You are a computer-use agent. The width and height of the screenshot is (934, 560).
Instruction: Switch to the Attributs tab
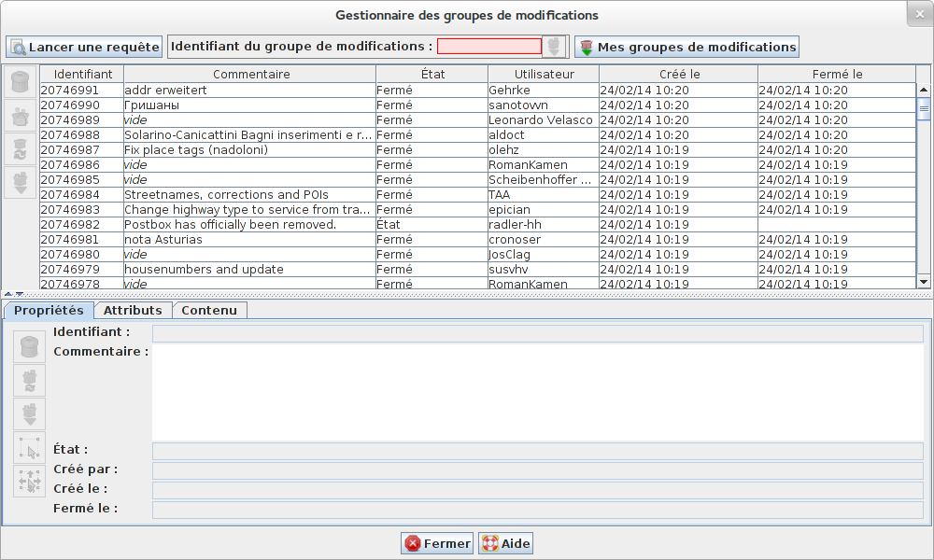[133, 310]
